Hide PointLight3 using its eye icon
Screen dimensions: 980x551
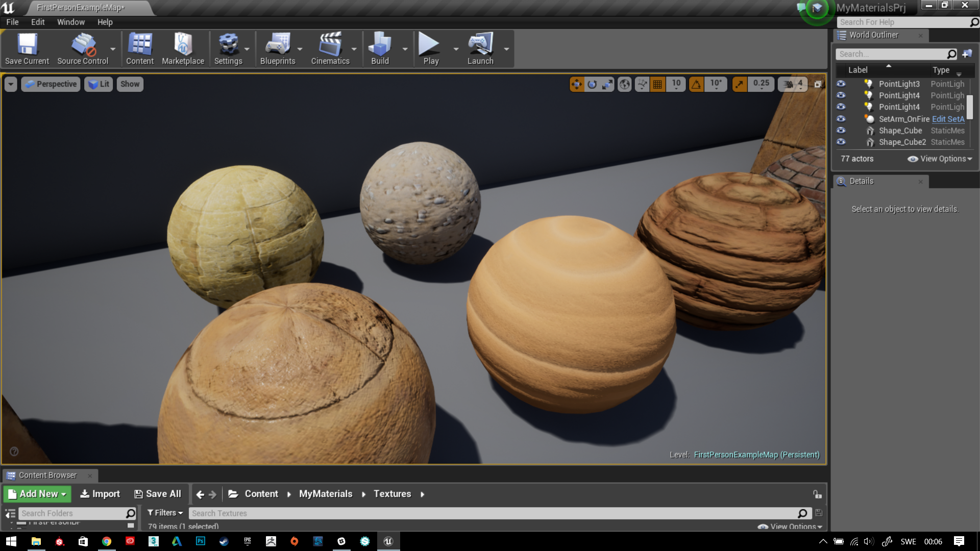[x=841, y=84]
